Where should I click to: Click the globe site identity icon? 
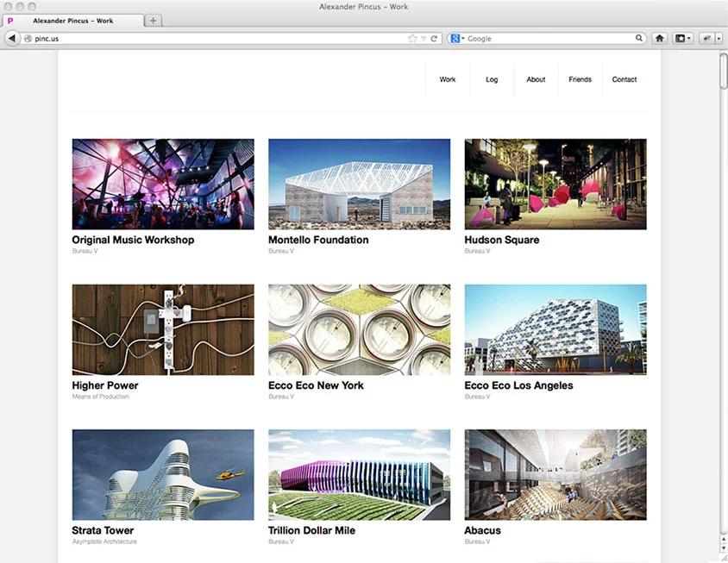[28, 39]
